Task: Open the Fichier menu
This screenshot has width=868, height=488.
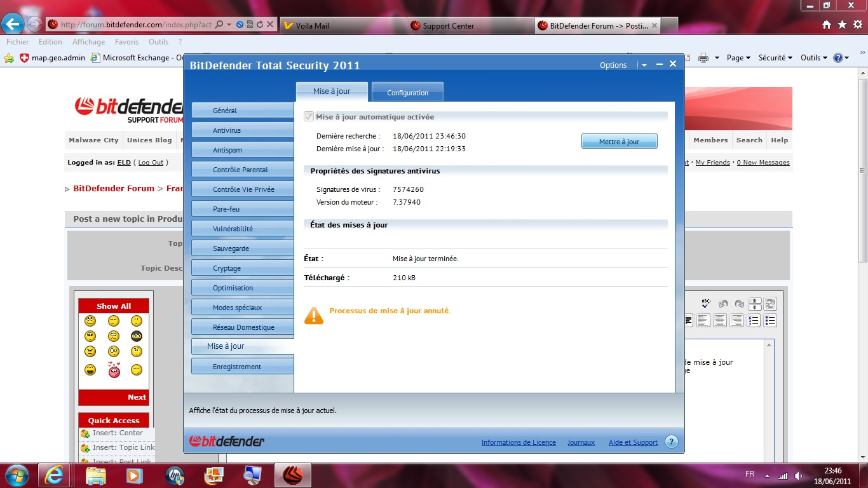Action: pyautogui.click(x=18, y=42)
